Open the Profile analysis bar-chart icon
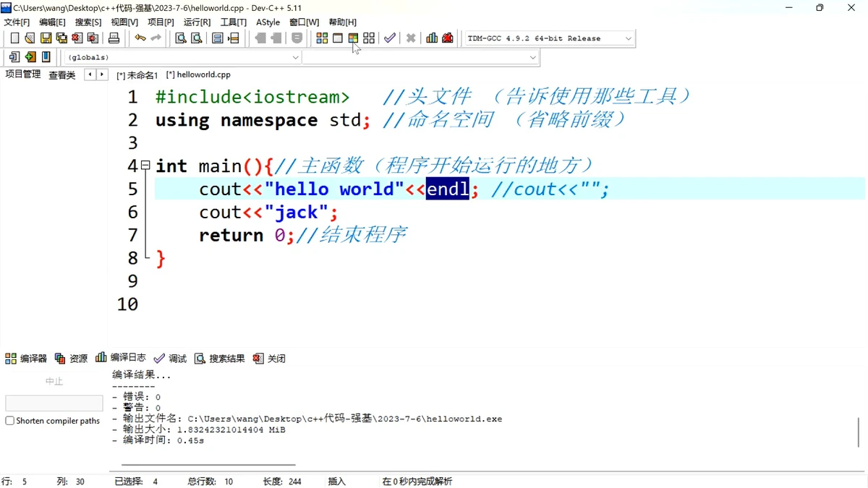 tap(432, 38)
